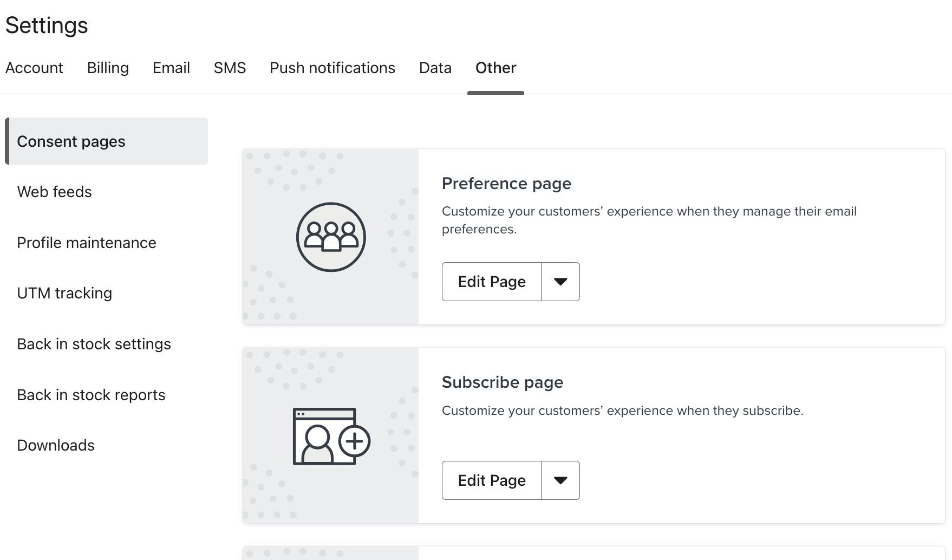Open the Downloads section

[56, 445]
